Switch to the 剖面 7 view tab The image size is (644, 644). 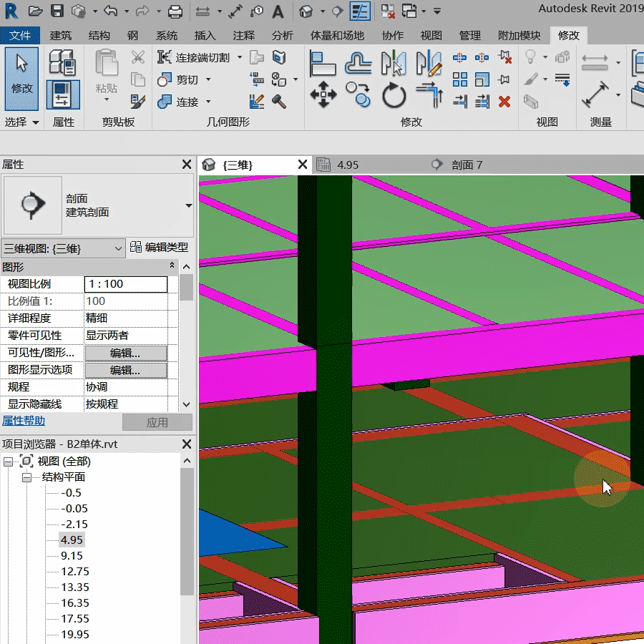pos(467,165)
